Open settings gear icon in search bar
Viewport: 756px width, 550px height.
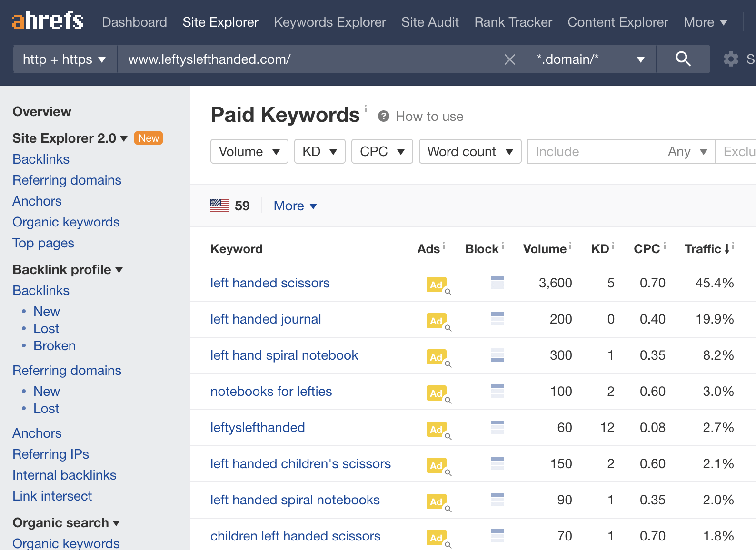click(x=730, y=59)
